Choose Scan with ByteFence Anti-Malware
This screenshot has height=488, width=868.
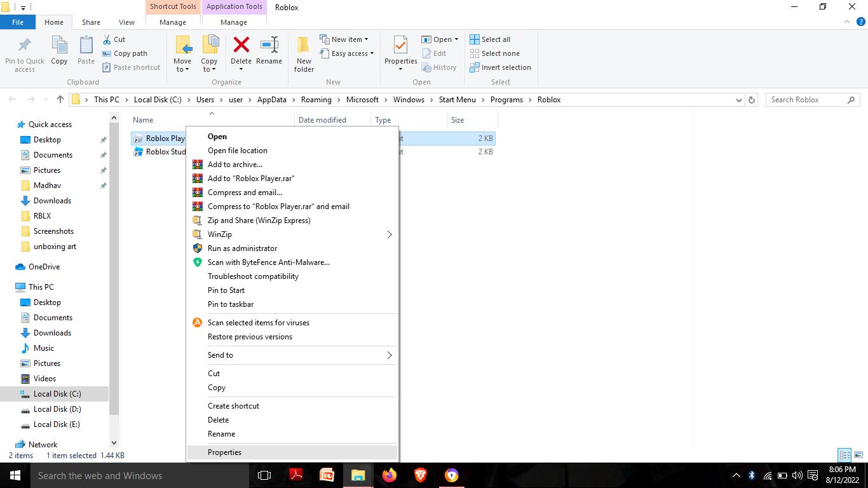[292, 262]
